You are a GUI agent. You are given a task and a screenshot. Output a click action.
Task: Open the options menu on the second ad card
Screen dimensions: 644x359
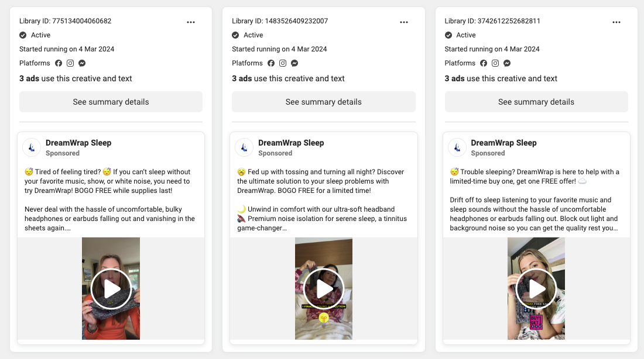point(403,22)
